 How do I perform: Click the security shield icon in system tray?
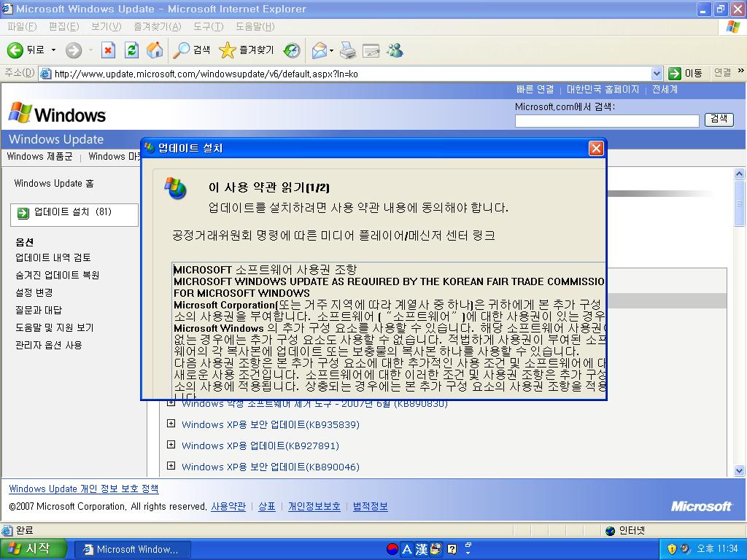tap(672, 549)
